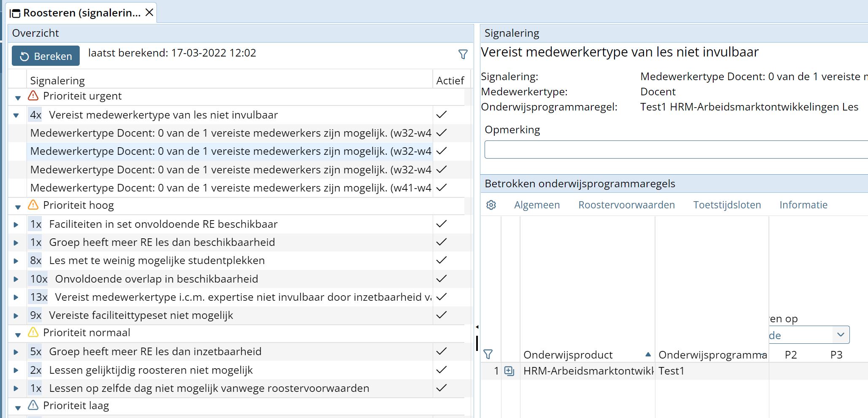Expand Lessen op zelfde dag niet mogelijk
This screenshot has height=418, width=868.
point(16,388)
